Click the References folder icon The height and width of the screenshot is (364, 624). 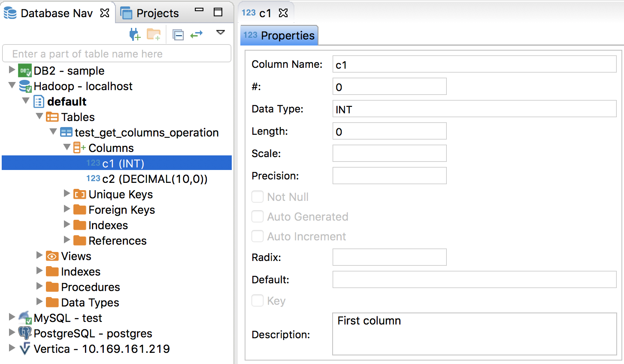(79, 240)
